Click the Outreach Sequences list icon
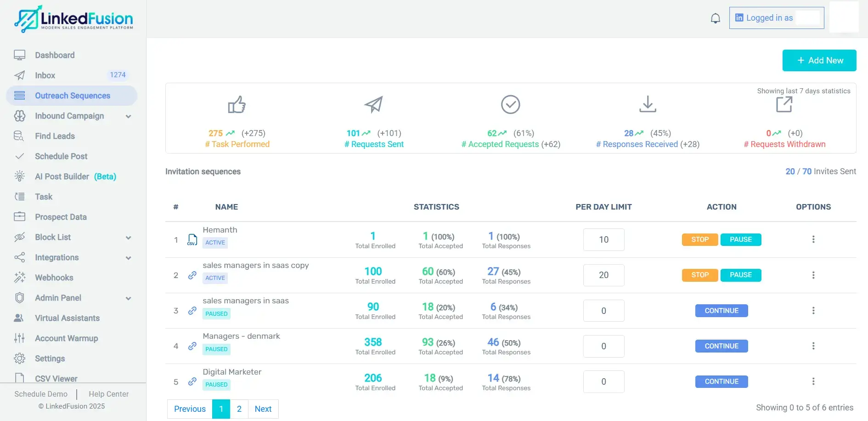The width and height of the screenshot is (868, 421). coord(19,96)
